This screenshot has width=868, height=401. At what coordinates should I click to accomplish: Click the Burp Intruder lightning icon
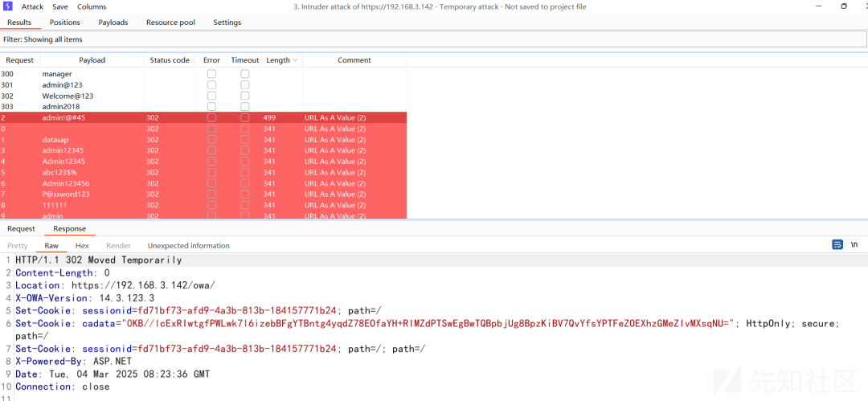8,6
